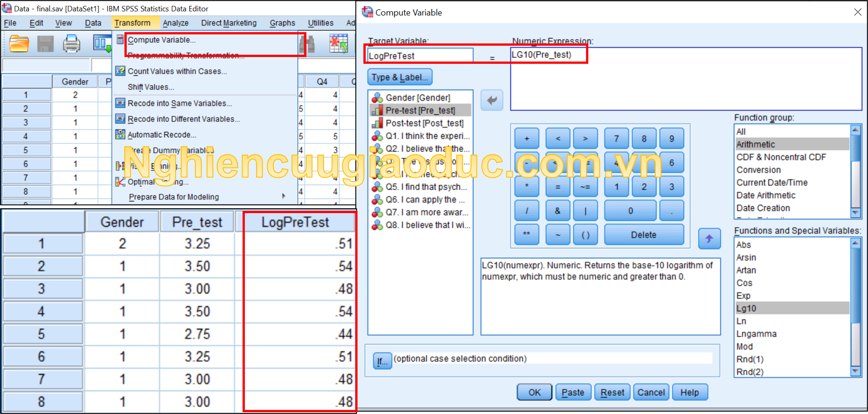Click the Count Values within Cases icon
This screenshot has height=414, width=868.
click(120, 71)
